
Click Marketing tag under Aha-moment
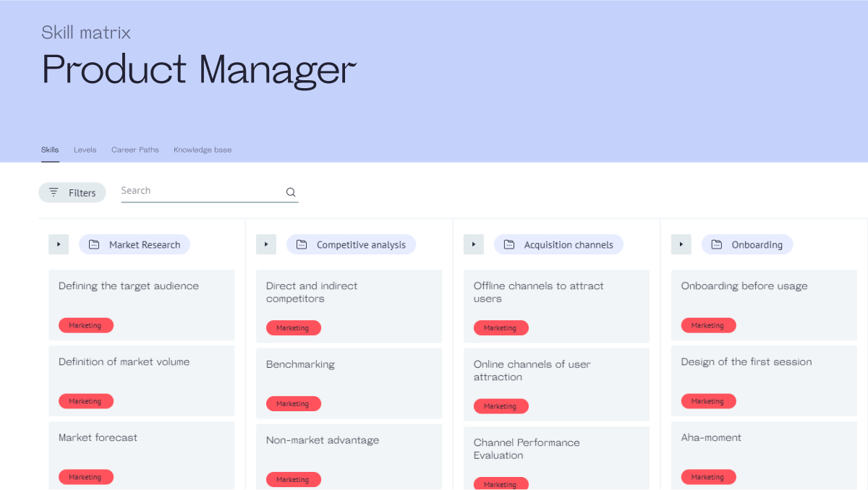tap(709, 477)
